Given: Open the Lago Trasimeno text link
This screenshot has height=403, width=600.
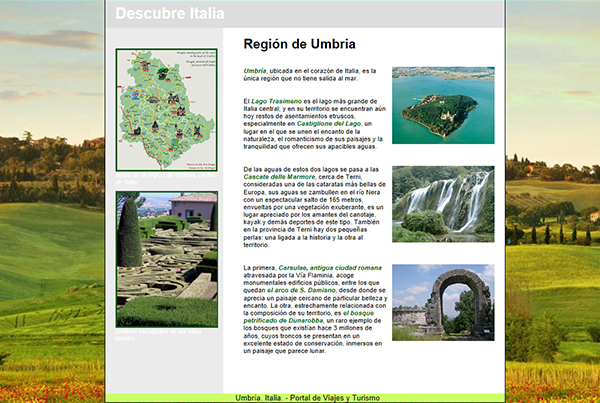Looking at the screenshot, I should (x=277, y=101).
